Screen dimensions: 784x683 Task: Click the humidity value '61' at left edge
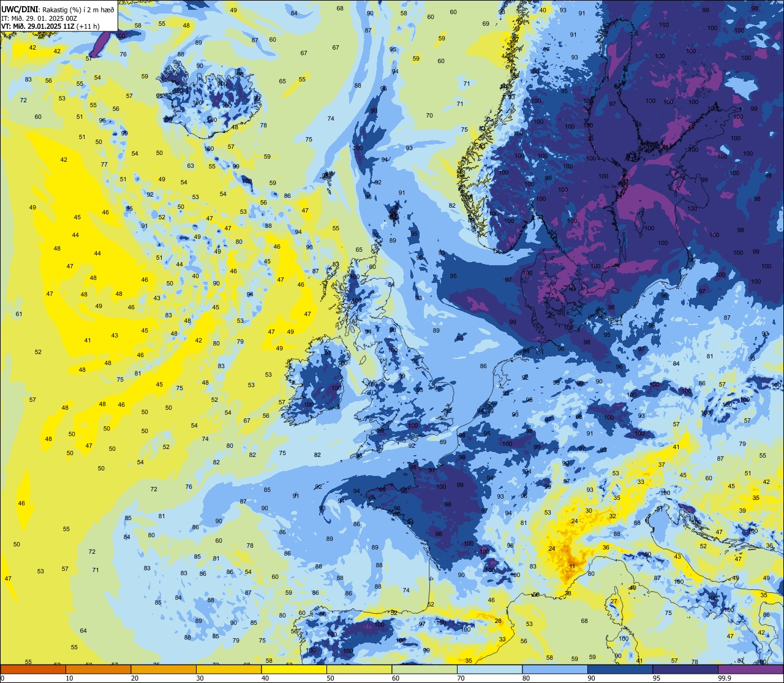[x=19, y=314]
